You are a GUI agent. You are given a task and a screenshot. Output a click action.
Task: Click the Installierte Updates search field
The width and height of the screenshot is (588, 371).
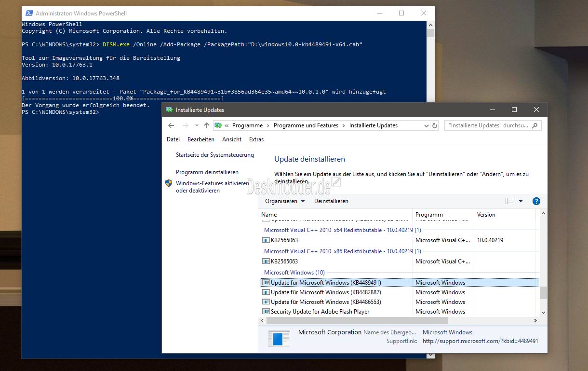click(x=493, y=125)
